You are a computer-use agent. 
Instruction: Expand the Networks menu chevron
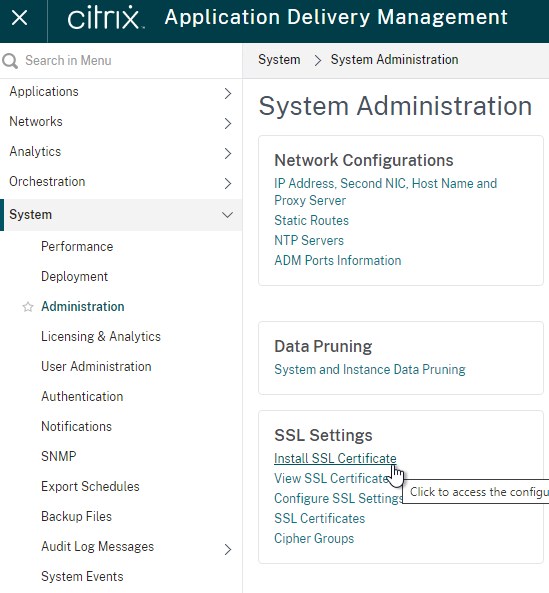coord(227,123)
